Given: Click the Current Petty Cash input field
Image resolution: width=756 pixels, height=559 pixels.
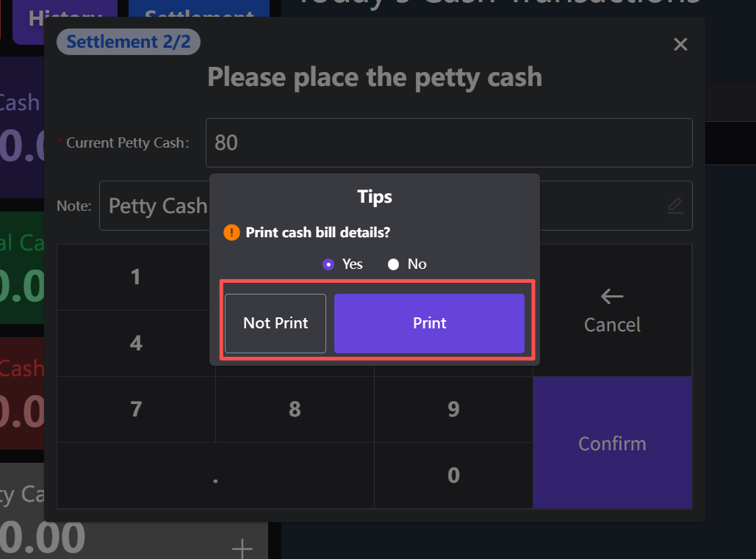Looking at the screenshot, I should click(x=448, y=143).
